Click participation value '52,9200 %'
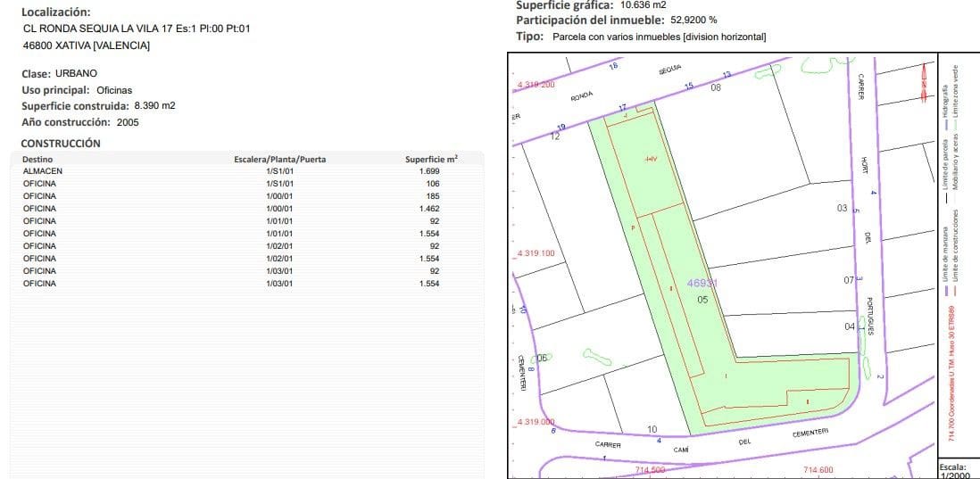The width and height of the screenshot is (980, 479). pyautogui.click(x=693, y=20)
